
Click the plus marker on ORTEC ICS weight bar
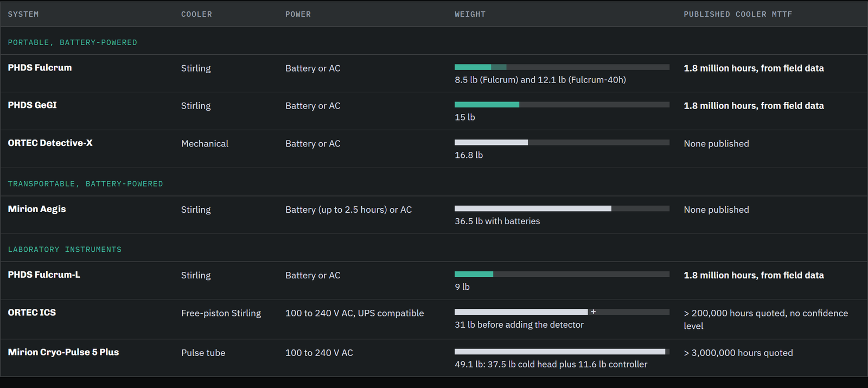click(593, 312)
